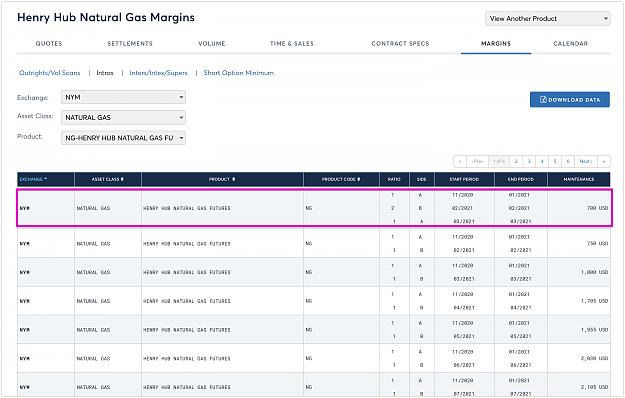Sort by the Product Code column header
The width and height of the screenshot is (625, 398).
(x=341, y=179)
